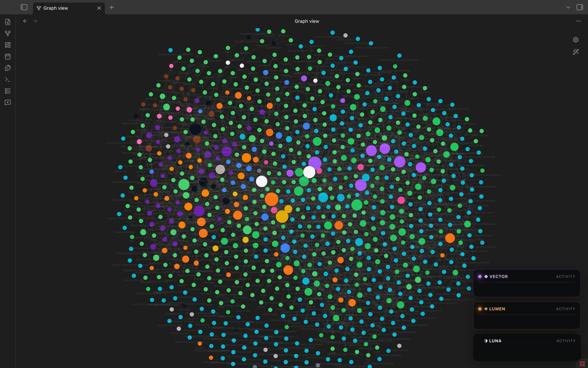This screenshot has width=588, height=368.
Task: Navigate forward with the right arrow
Action: click(35, 21)
